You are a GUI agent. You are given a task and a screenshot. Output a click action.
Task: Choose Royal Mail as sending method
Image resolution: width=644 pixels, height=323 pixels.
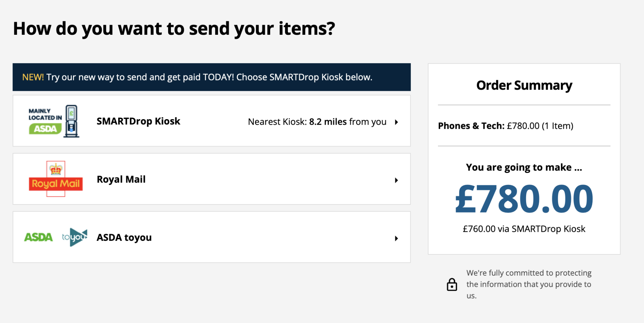[121, 179]
